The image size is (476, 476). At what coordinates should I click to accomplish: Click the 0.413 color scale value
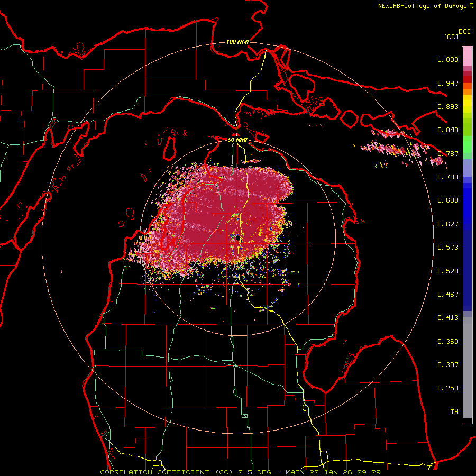pyautogui.click(x=448, y=318)
